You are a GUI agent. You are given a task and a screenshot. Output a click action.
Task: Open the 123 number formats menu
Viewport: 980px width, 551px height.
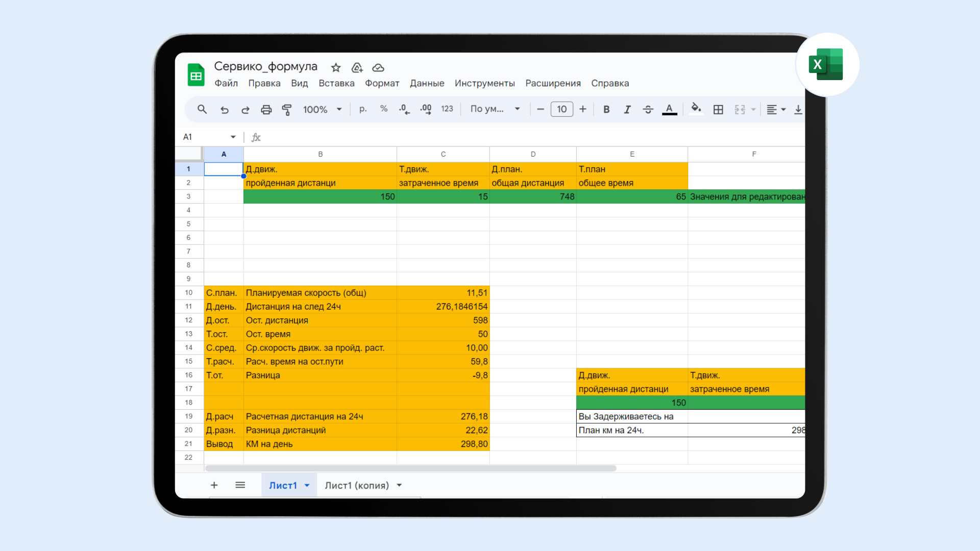pyautogui.click(x=447, y=109)
